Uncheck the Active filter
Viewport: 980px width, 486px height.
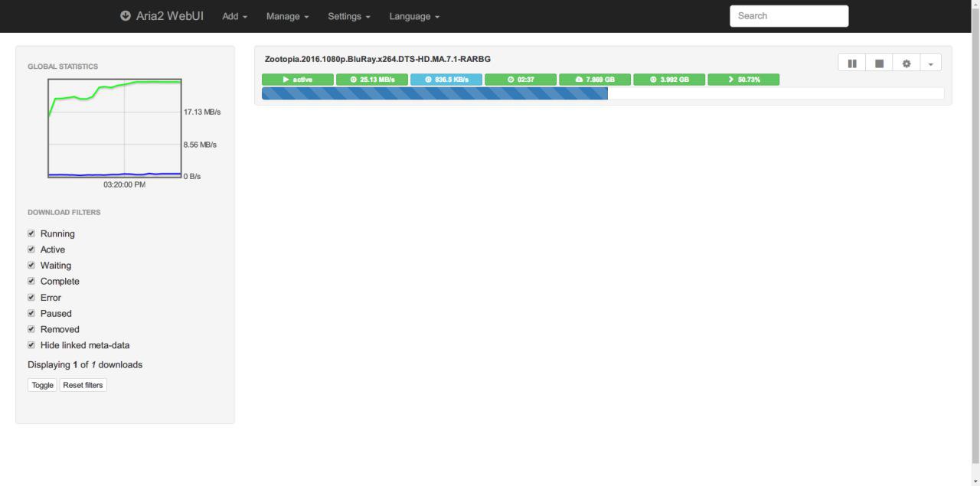click(x=31, y=250)
